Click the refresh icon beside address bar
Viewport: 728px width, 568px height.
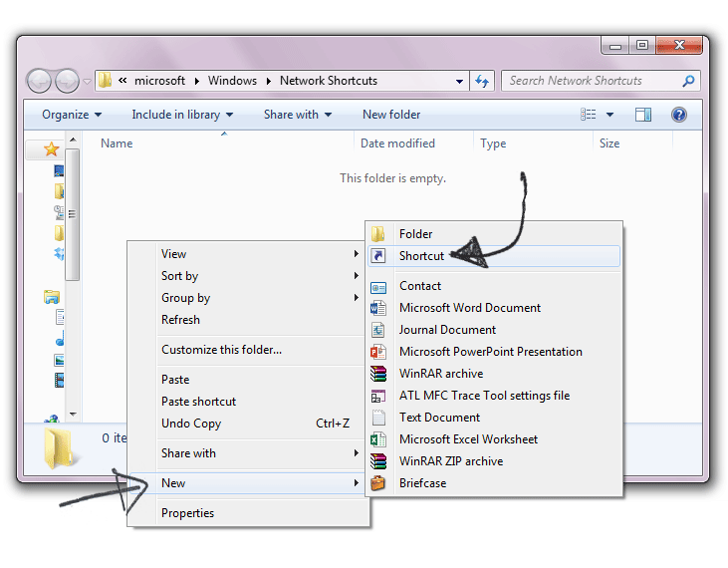tap(481, 82)
